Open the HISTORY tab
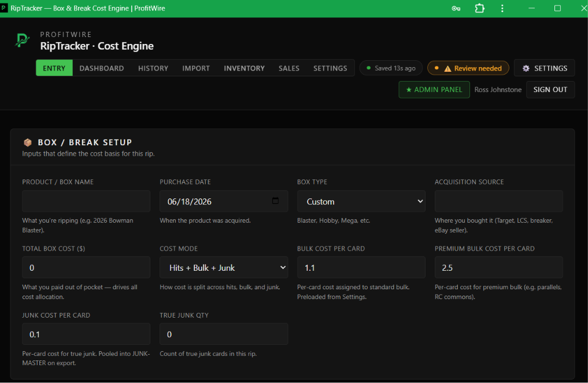The image size is (588, 383). click(x=153, y=68)
